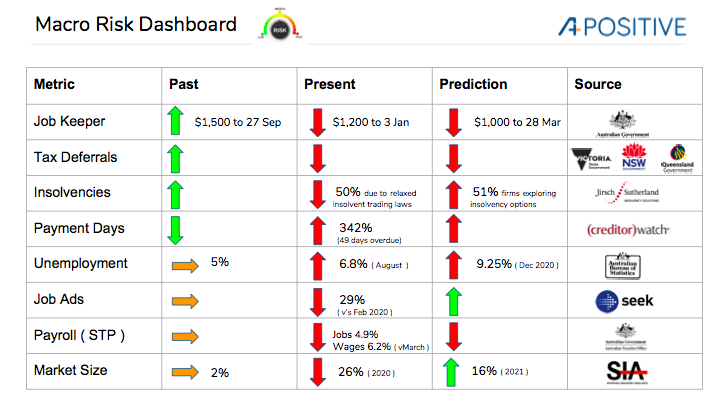The image size is (720, 405).
Task: Click the Macro Risk Dashboard title
Action: coord(136,25)
